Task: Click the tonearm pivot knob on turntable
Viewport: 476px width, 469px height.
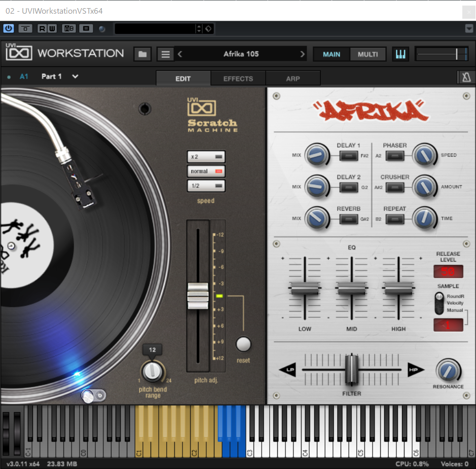Action: click(144, 109)
